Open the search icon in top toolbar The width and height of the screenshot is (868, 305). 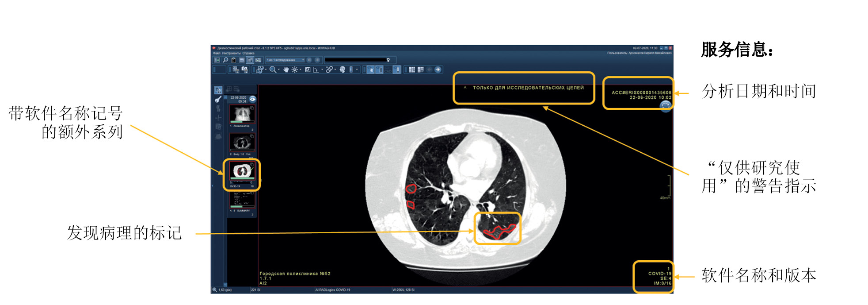[225, 60]
